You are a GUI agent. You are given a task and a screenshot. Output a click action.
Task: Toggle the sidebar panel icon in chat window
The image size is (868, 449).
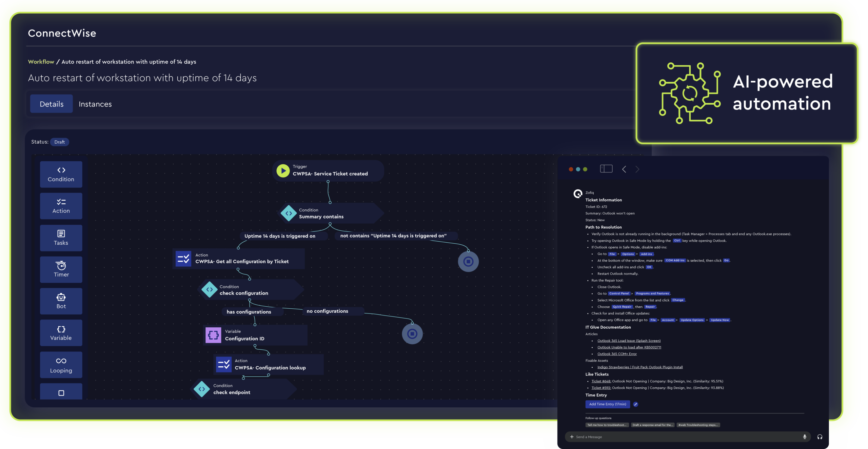[606, 169]
